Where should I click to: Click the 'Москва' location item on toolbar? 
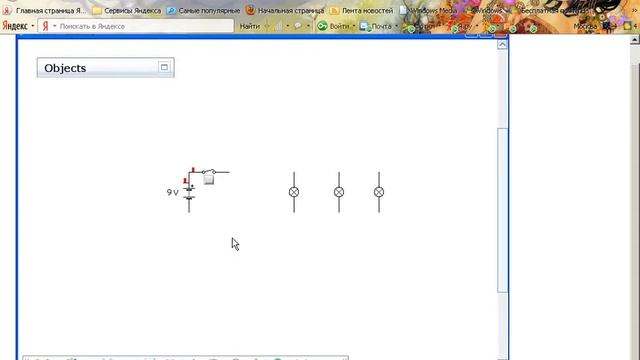(585, 26)
